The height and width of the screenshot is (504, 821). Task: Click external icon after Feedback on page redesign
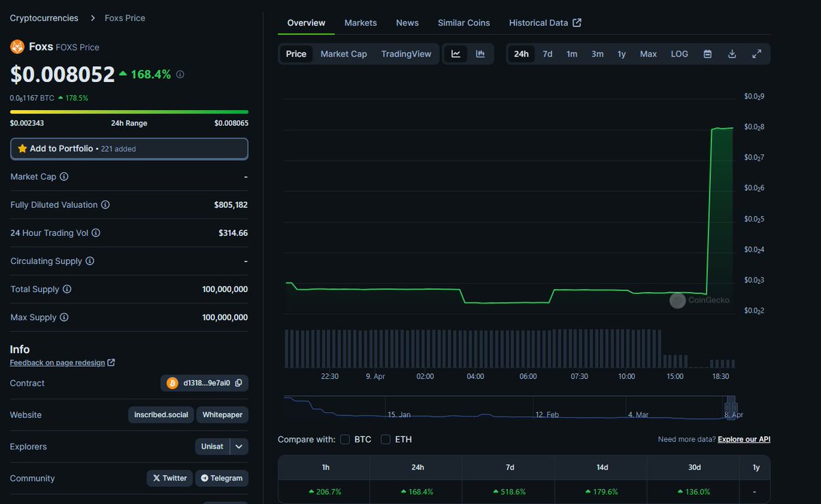pos(112,362)
